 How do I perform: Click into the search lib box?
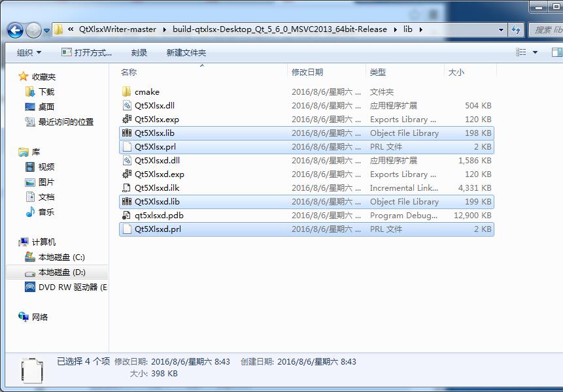(x=546, y=30)
